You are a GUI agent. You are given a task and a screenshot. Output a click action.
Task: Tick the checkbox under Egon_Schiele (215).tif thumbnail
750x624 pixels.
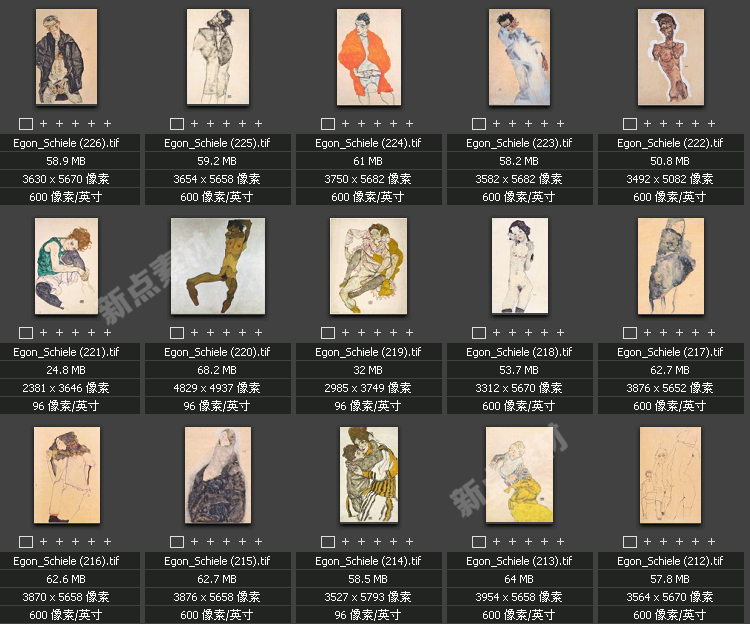pyautogui.click(x=177, y=542)
